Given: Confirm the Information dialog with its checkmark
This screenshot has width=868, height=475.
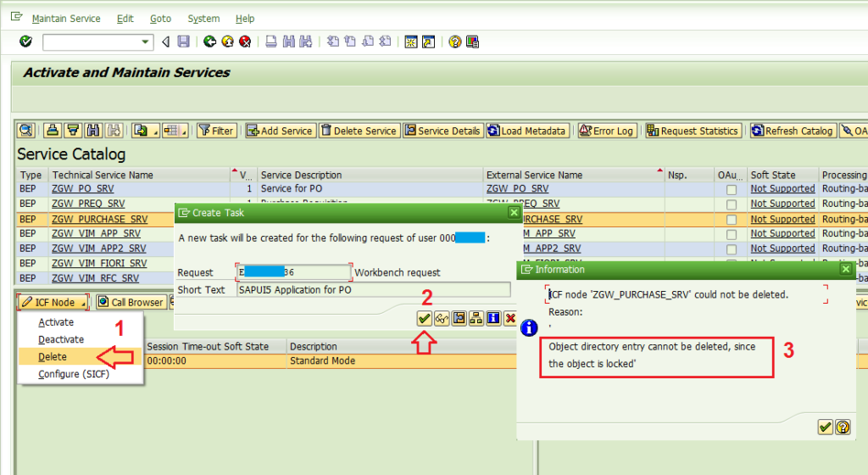Looking at the screenshot, I should 825,427.
